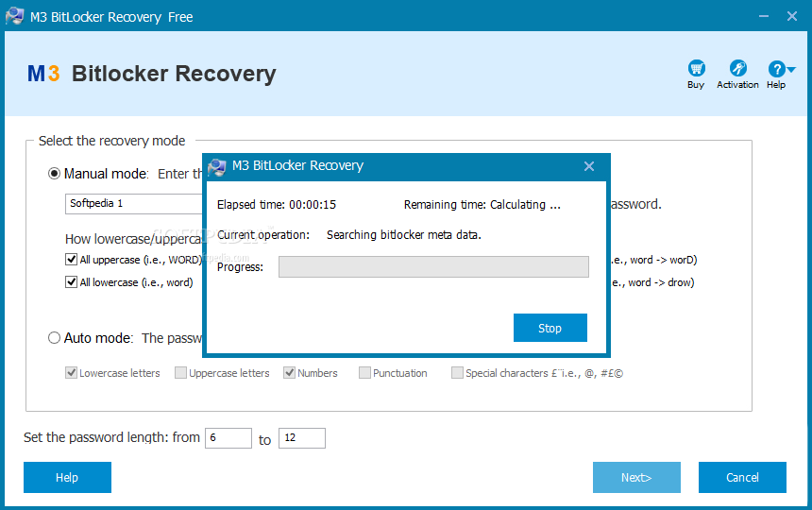This screenshot has height=510, width=812.
Task: Select the Auto mode radio button
Action: point(55,338)
